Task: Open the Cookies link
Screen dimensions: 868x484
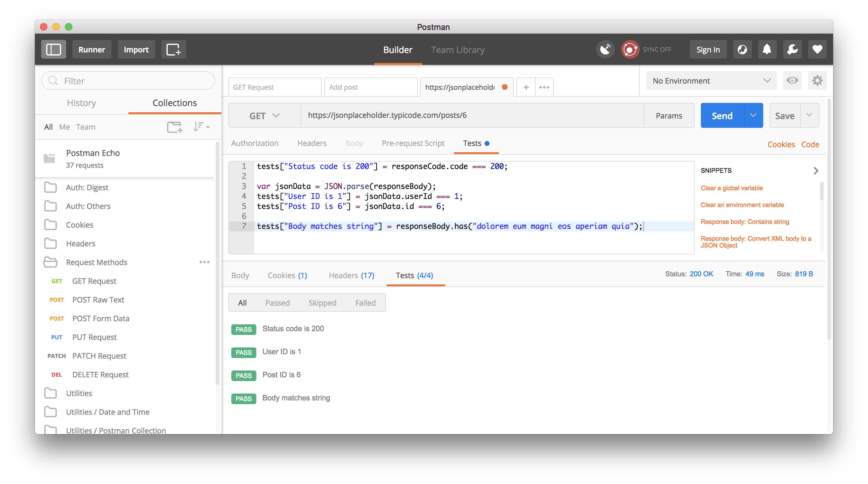Action: (x=781, y=144)
